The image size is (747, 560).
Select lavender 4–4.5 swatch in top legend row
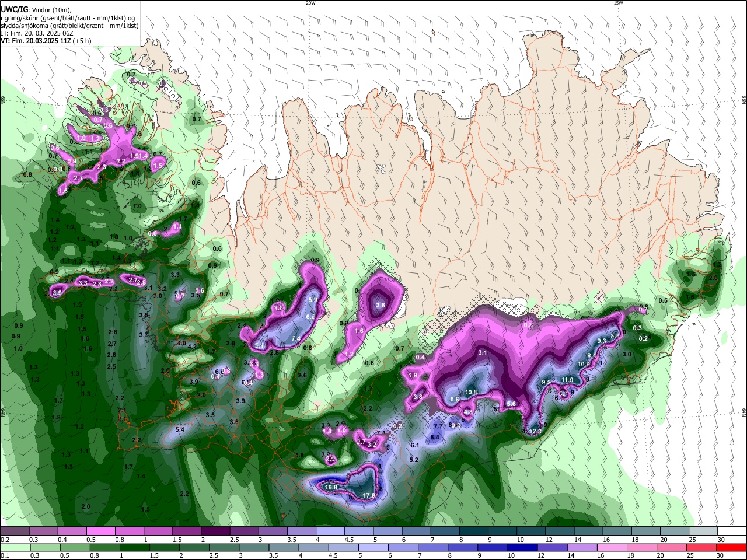330,531
